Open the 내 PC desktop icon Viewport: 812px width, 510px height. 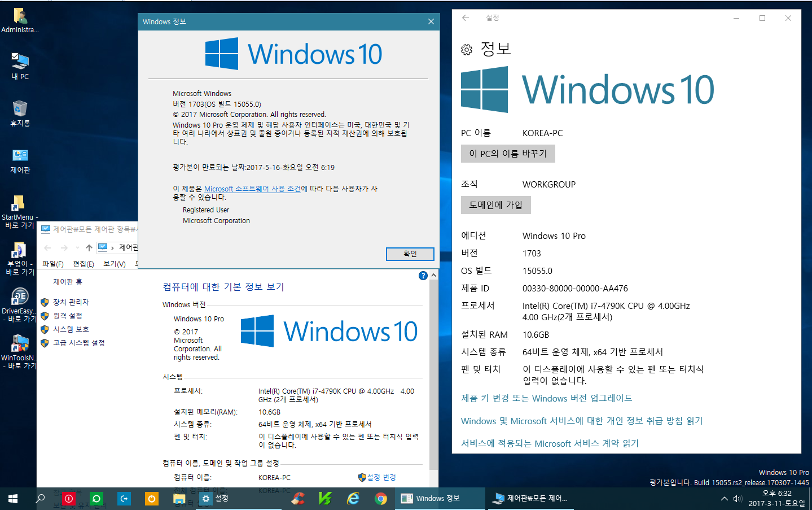coord(20,66)
